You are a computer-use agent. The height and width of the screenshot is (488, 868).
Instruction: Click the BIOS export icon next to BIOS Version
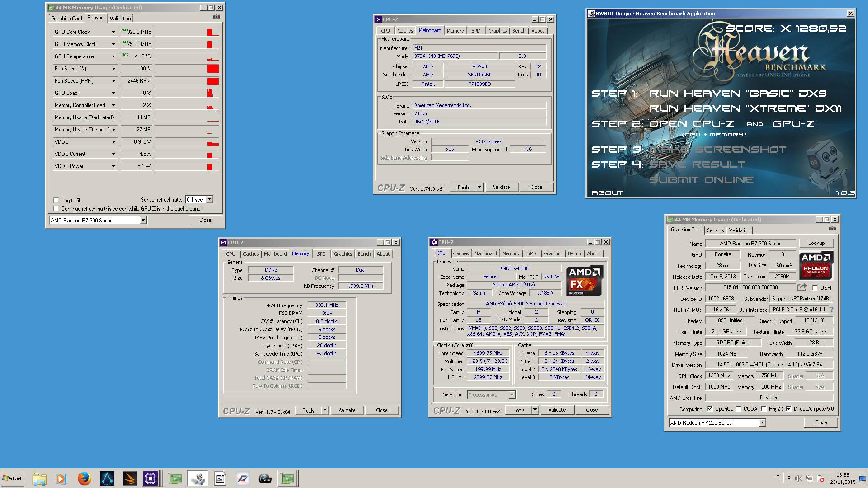pyautogui.click(x=802, y=287)
